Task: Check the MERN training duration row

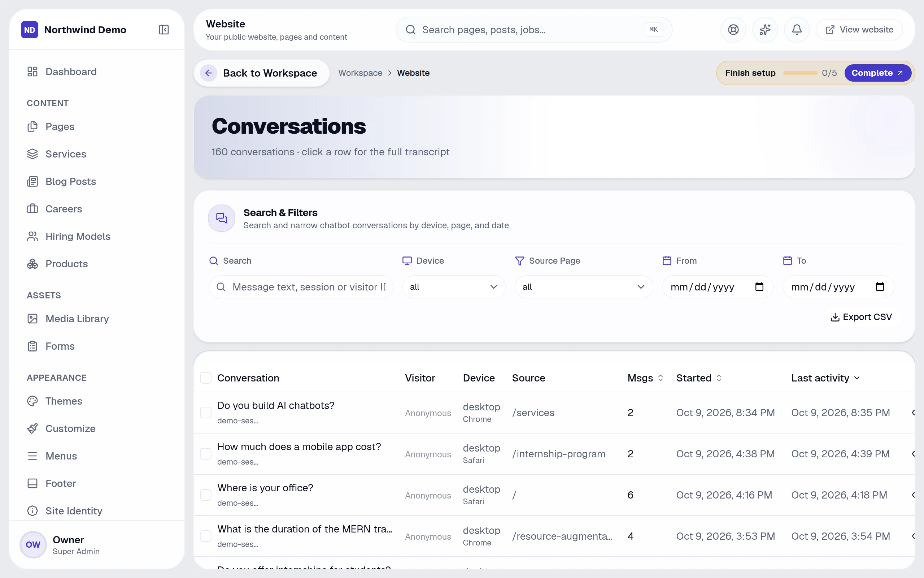Action: tap(206, 536)
